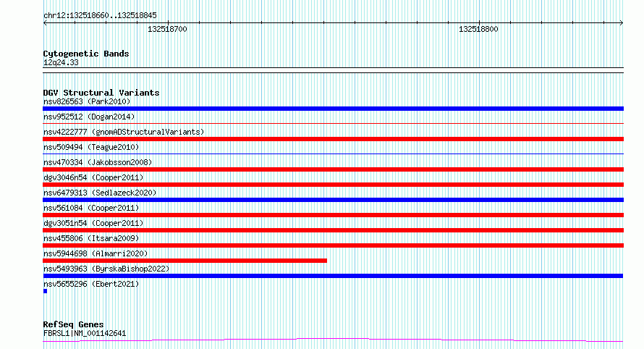Click the right arrow on the ruler
The height and width of the screenshot is (349, 644).
[622, 23]
